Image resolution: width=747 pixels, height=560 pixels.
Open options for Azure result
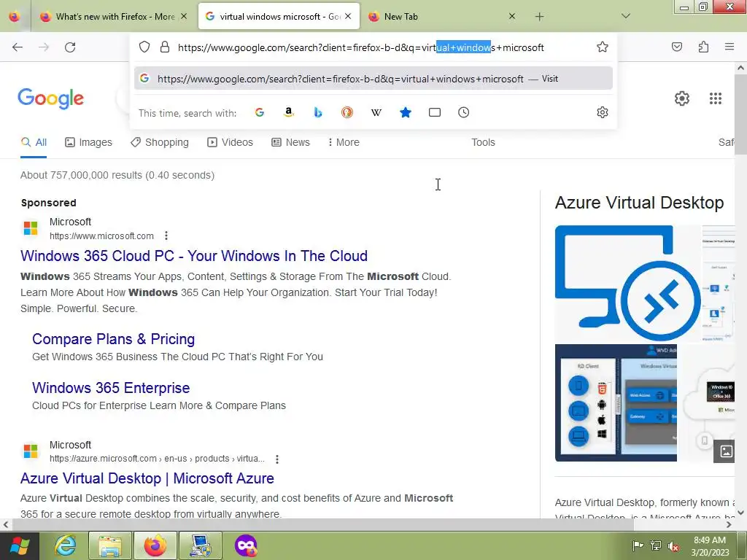tap(276, 459)
